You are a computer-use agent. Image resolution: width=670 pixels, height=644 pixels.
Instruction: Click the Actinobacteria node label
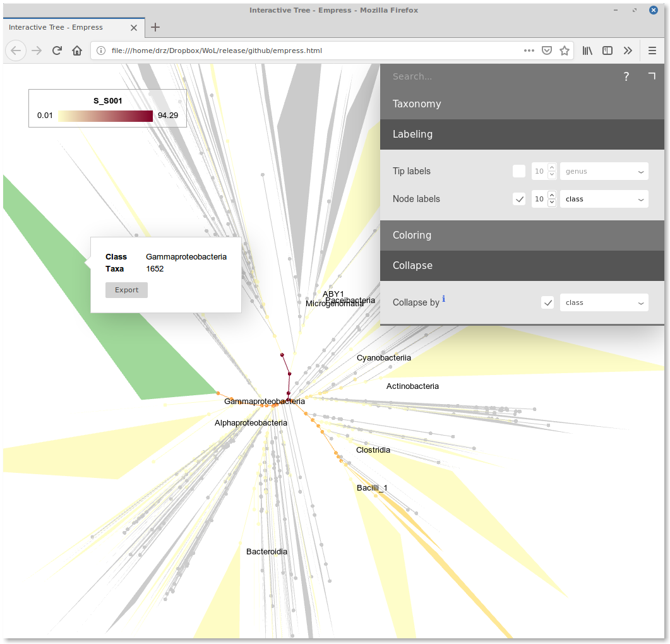412,386
